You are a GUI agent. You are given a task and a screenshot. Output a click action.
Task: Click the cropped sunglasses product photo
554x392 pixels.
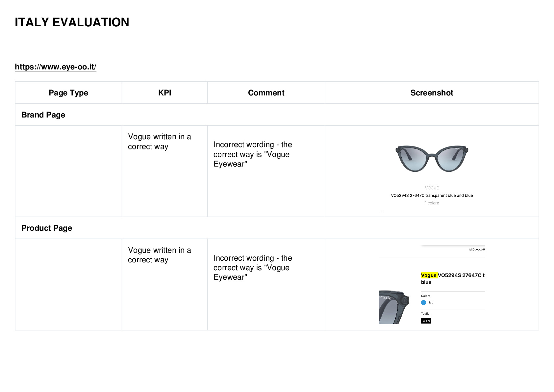coord(394,307)
